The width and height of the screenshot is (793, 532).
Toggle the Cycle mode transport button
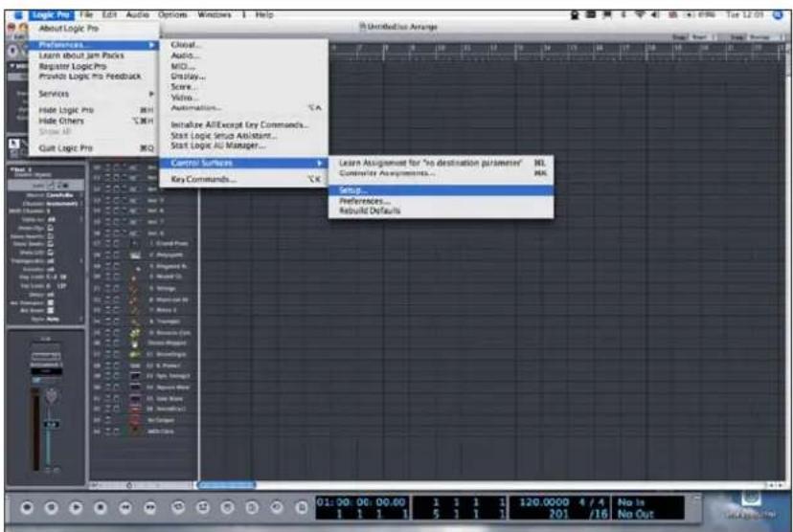178,507
